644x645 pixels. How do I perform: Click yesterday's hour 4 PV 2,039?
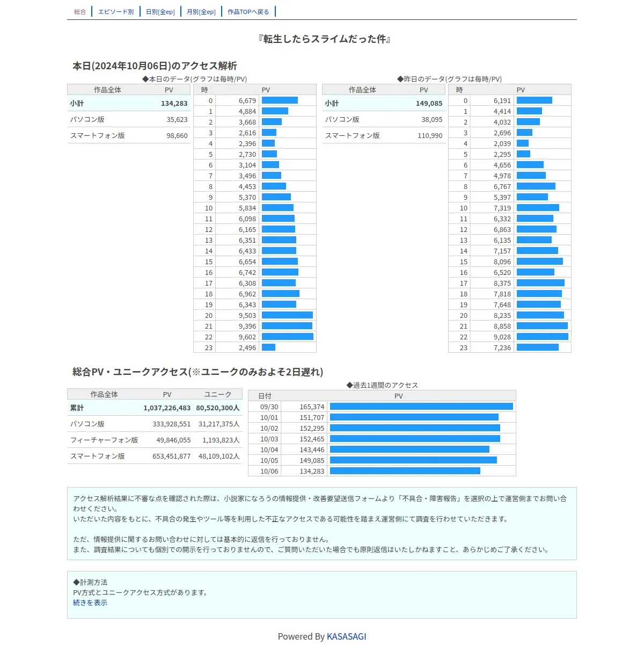point(502,143)
